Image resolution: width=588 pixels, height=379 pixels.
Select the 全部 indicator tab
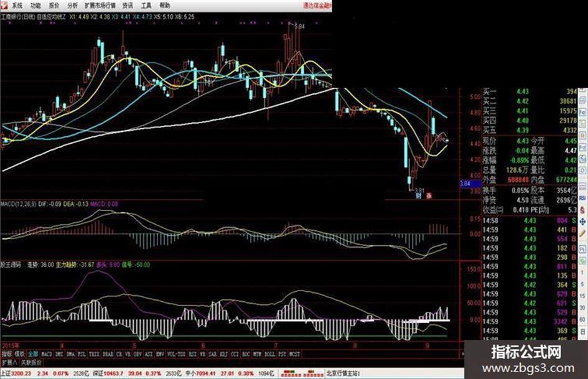33,354
